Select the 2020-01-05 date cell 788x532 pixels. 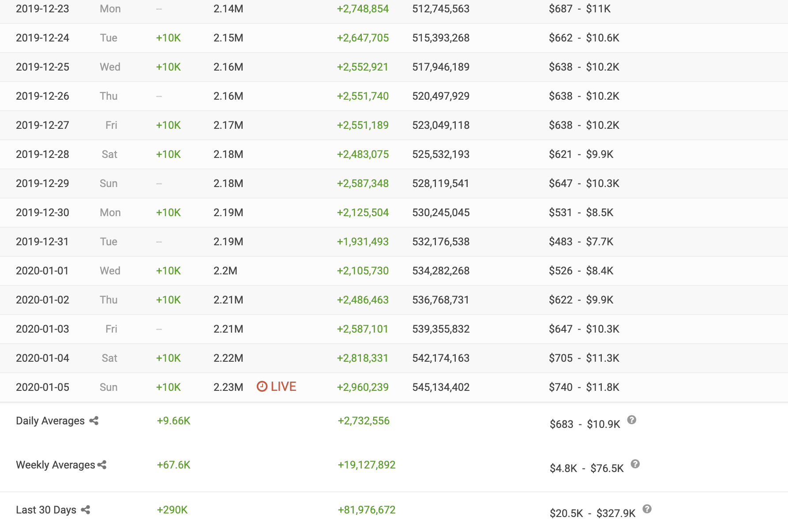pos(42,387)
